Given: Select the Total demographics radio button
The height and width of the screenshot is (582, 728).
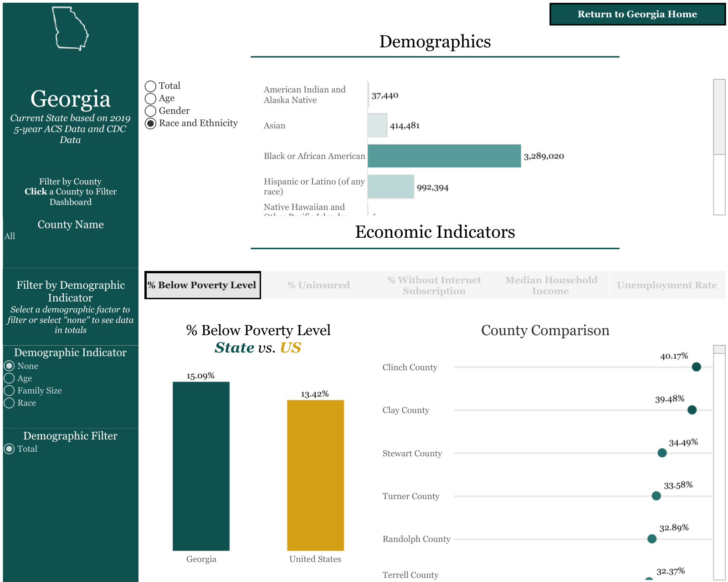Looking at the screenshot, I should [x=151, y=86].
